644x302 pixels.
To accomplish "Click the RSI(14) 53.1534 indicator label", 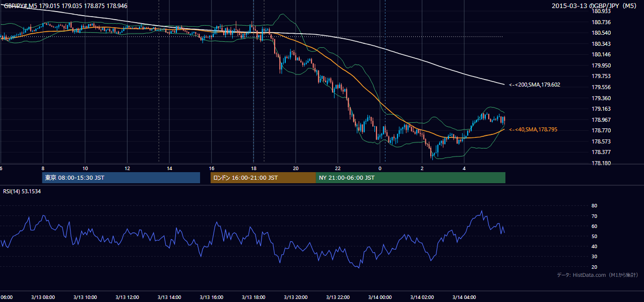I will point(22,191).
